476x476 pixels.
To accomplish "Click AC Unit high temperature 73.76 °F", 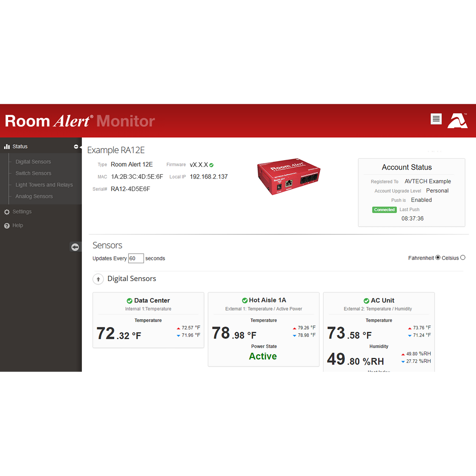I will (x=422, y=328).
